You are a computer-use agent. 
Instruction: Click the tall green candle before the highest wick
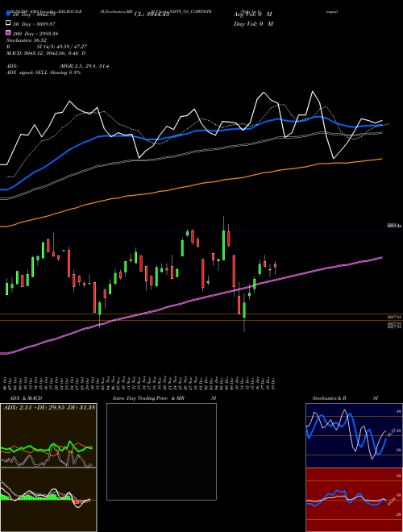click(223, 245)
